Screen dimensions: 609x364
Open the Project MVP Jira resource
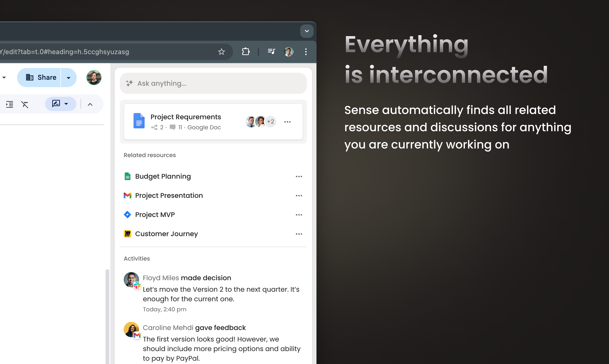[x=155, y=215]
